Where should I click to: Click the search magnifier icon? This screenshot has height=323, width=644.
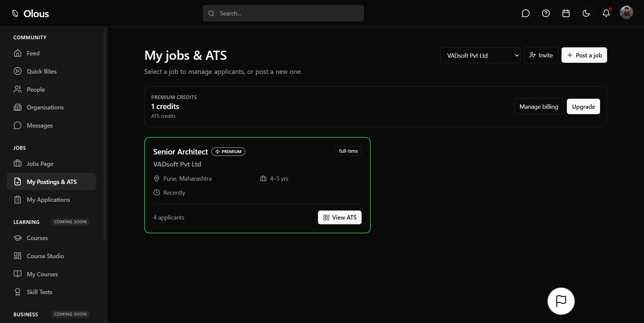coord(211,13)
